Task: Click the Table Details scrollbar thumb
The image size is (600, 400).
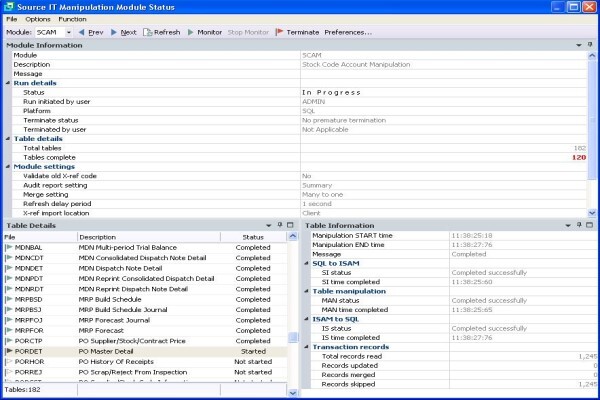Action: (293, 337)
